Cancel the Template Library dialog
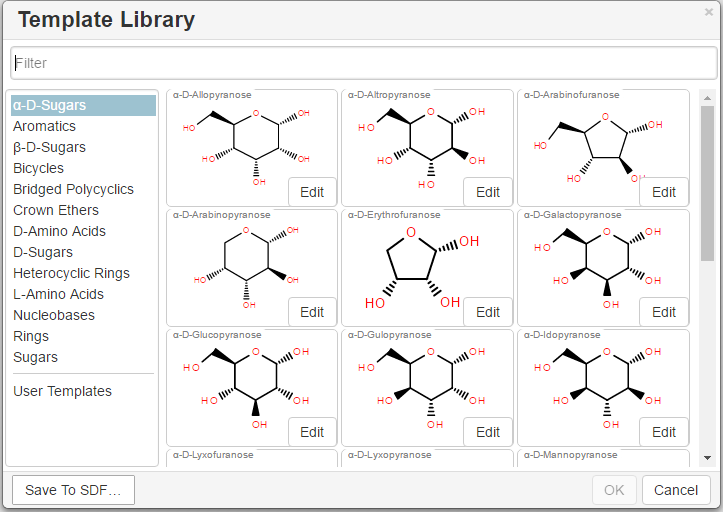This screenshot has width=723, height=512. 676,490
